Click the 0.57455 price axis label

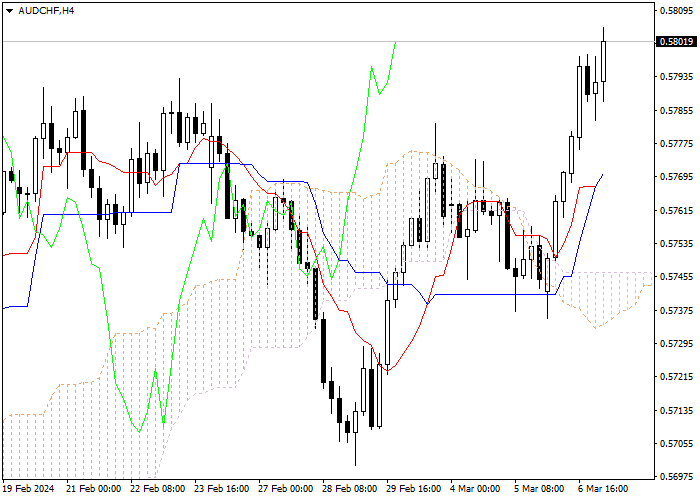tap(677, 277)
